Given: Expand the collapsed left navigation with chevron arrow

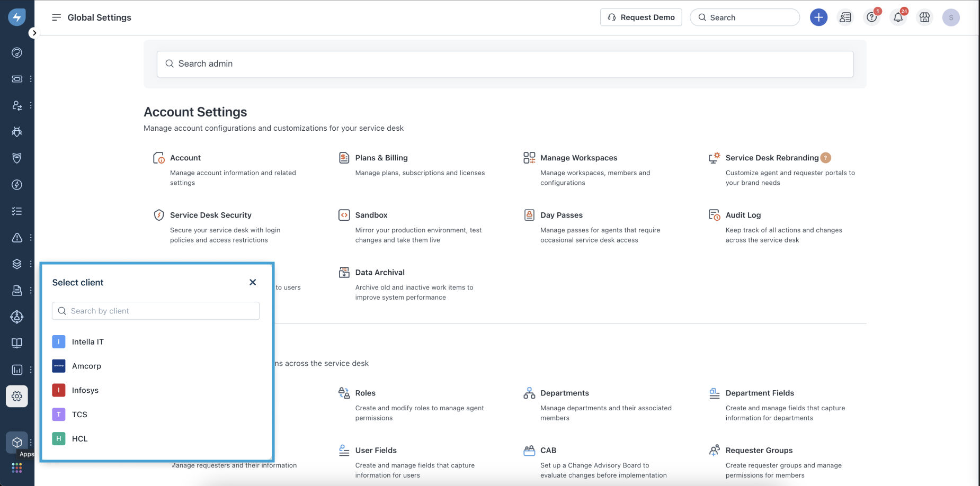Looking at the screenshot, I should coord(34,33).
